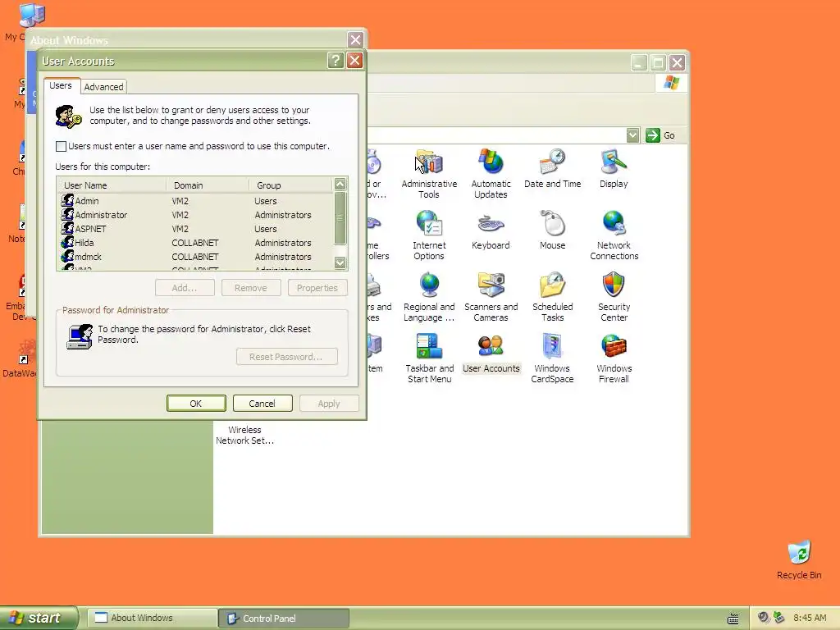Click the Add... button
The width and height of the screenshot is (840, 630).
point(185,288)
